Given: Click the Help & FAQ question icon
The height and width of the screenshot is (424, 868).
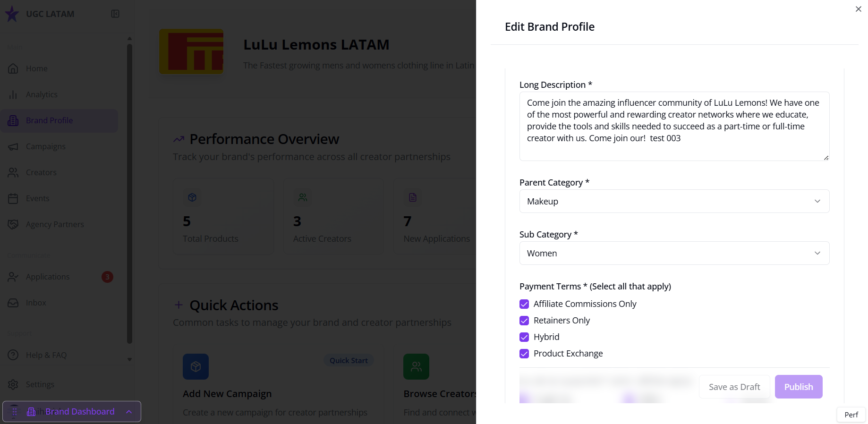Looking at the screenshot, I should point(13,355).
